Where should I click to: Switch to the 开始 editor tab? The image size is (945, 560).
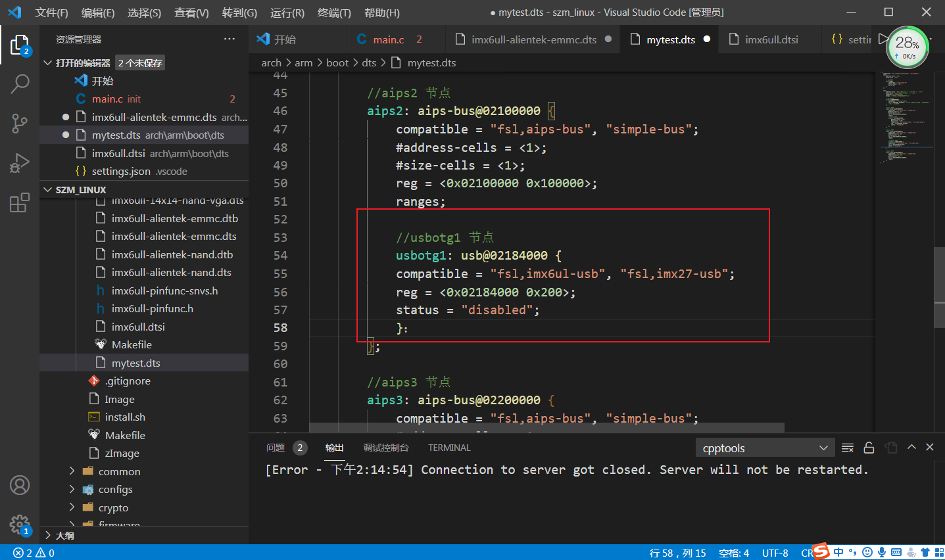pyautogui.click(x=298, y=39)
